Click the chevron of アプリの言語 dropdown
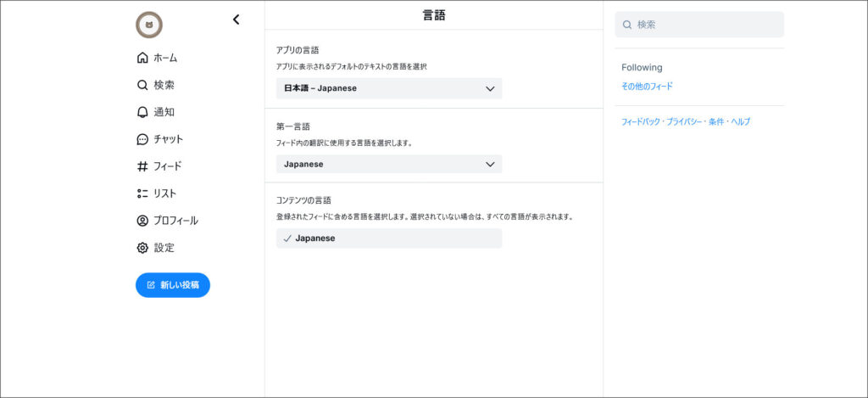Viewport: 868px width, 398px height. coord(490,89)
